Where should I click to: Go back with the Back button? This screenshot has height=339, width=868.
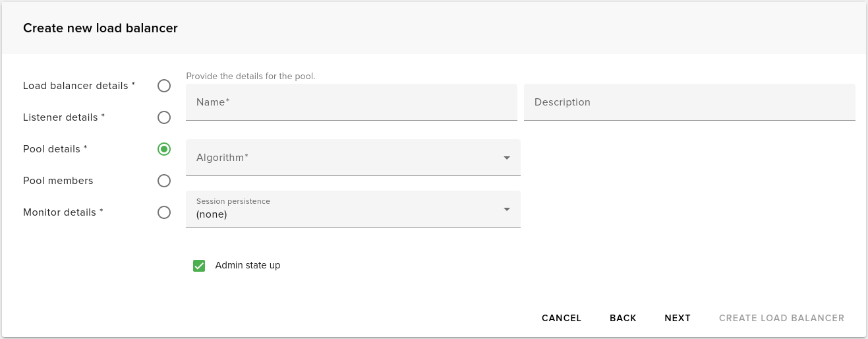point(623,318)
